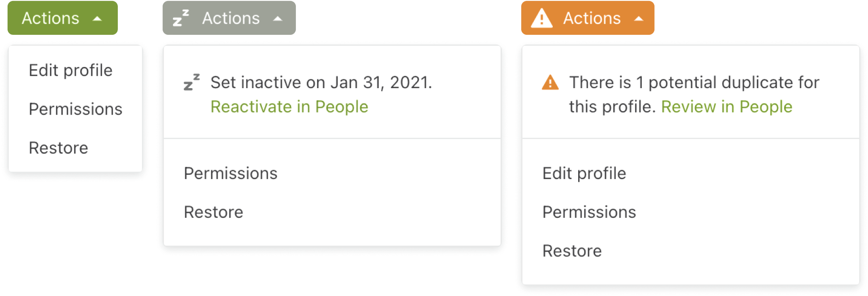Choose Edit profile in the duplicate warning menu

click(584, 173)
